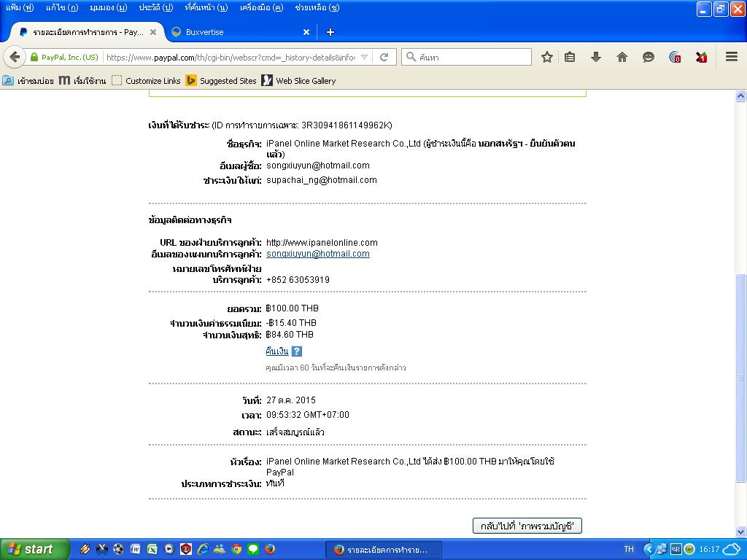Go back with the browser back arrow

15,57
